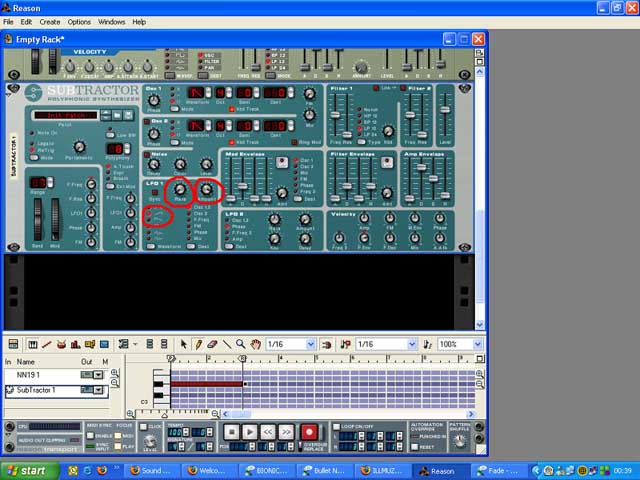The height and width of the screenshot is (480, 640).
Task: Select the hand tool
Action: (256, 344)
